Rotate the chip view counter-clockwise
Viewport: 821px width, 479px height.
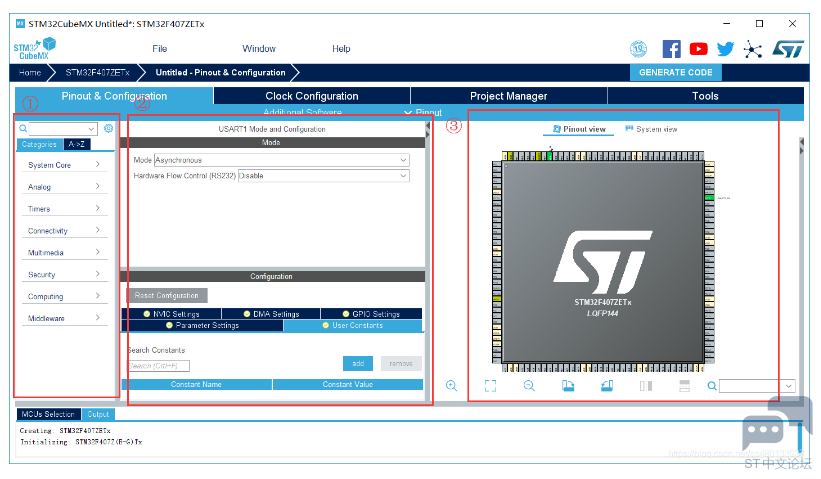tap(606, 385)
